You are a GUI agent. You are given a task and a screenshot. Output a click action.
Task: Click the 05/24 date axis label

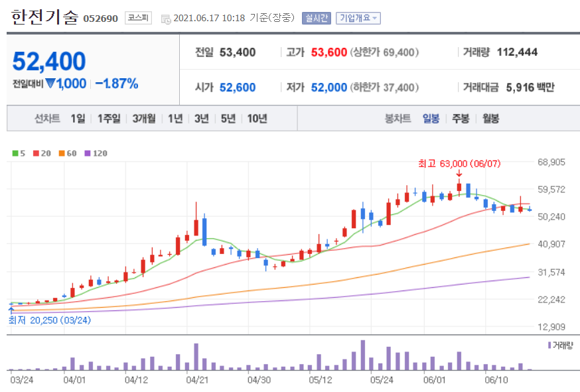tap(382, 380)
